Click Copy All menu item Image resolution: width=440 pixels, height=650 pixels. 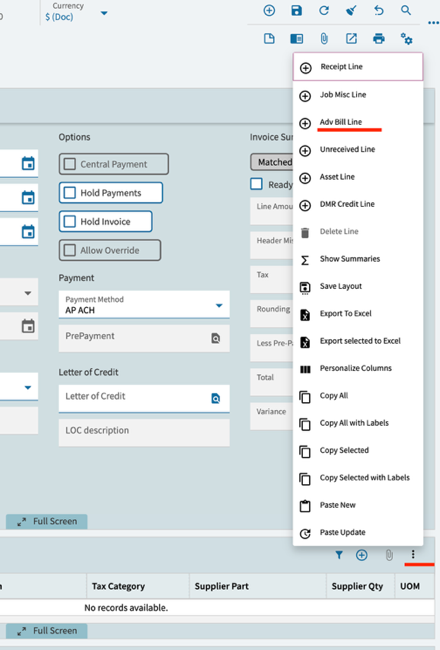pos(358,396)
